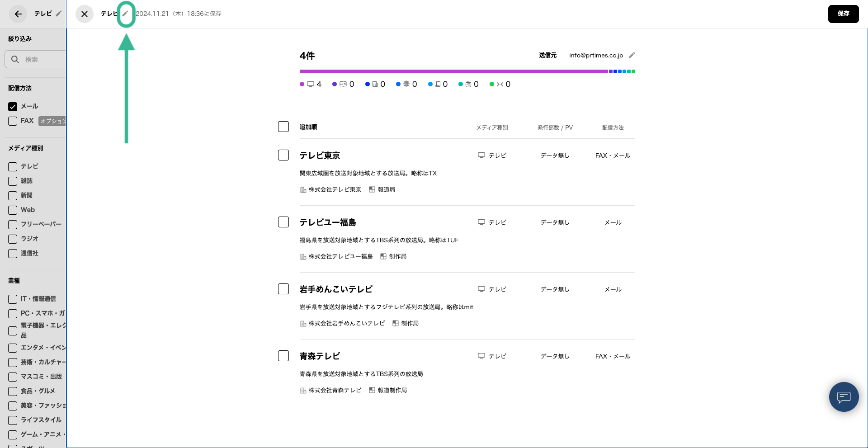Click the 発行部数 / PV column header
868x448 pixels.
(x=555, y=127)
